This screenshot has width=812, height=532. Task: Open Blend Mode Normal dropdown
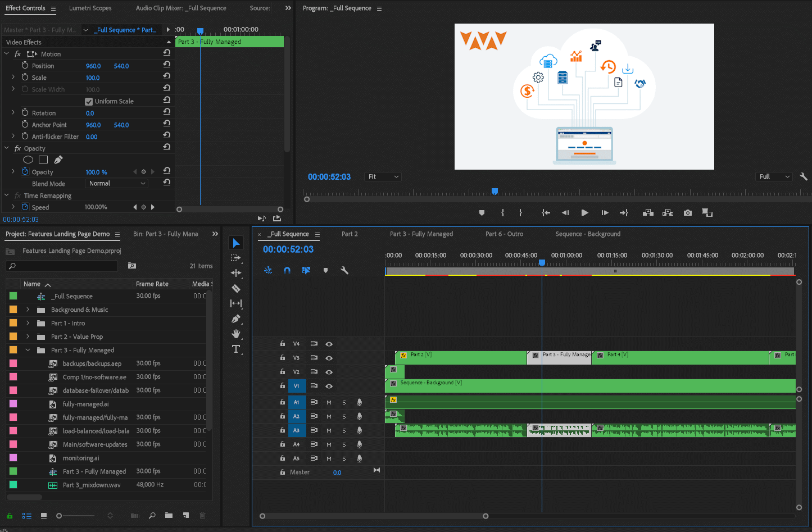[x=117, y=184]
